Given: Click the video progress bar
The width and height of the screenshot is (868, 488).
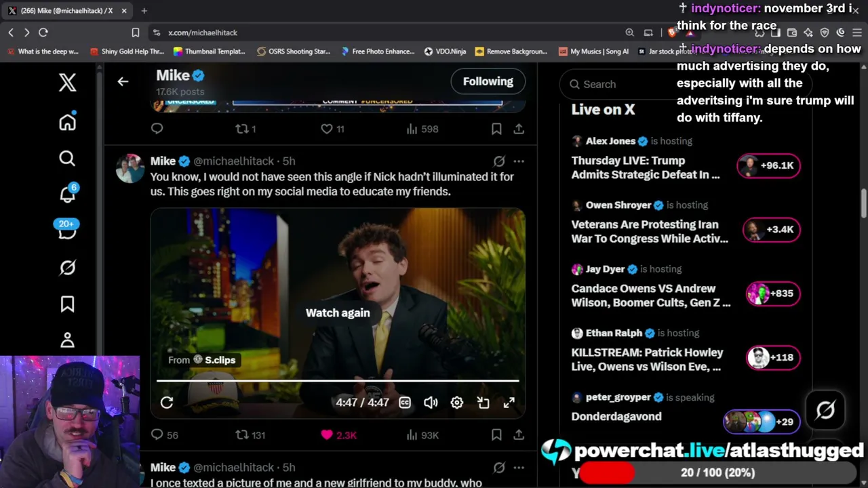Looking at the screenshot, I should pyautogui.click(x=338, y=381).
